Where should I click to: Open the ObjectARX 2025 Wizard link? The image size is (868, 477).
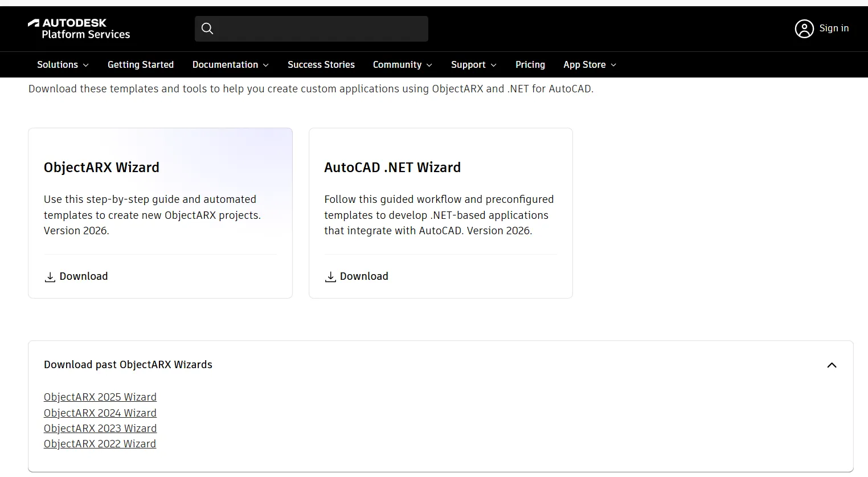click(100, 397)
